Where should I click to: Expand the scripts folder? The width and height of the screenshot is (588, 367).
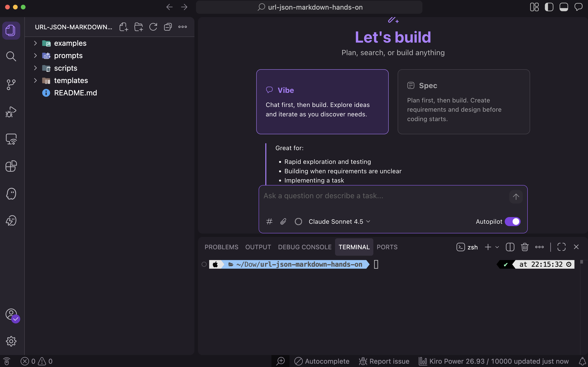pyautogui.click(x=35, y=68)
